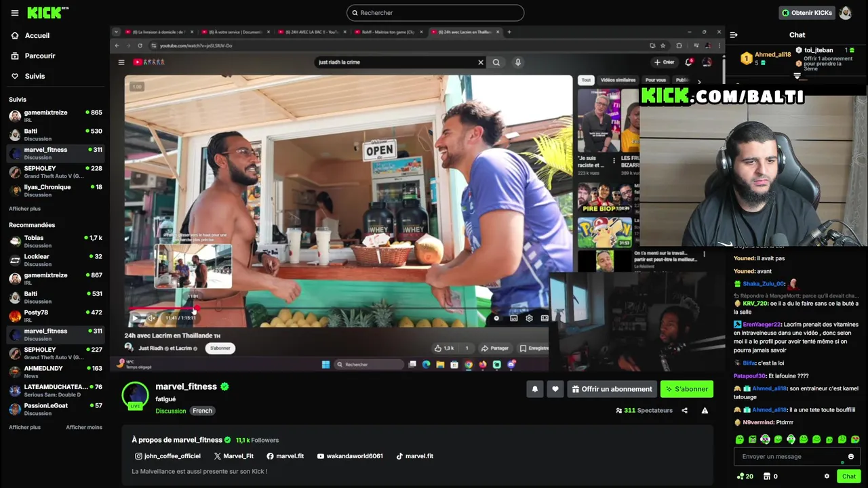This screenshot has width=868, height=488.
Task: Open SEPHOLEY channel with 228 viewers
Action: tap(56, 172)
